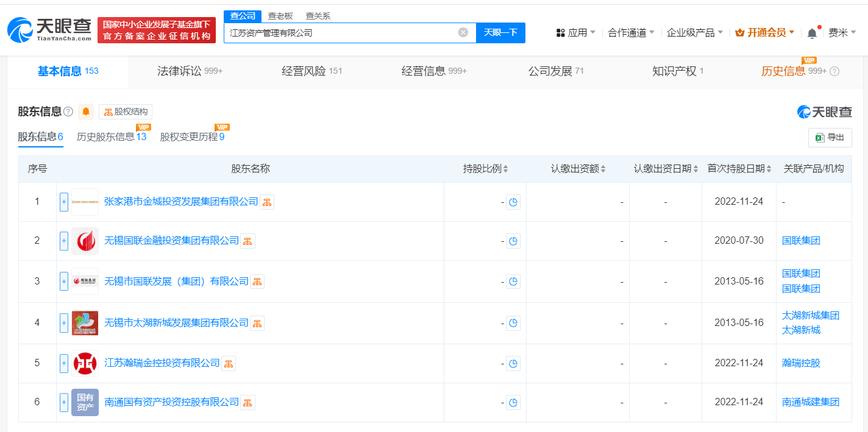
Task: Click the pie chart icon in row 4
Action: (x=513, y=323)
